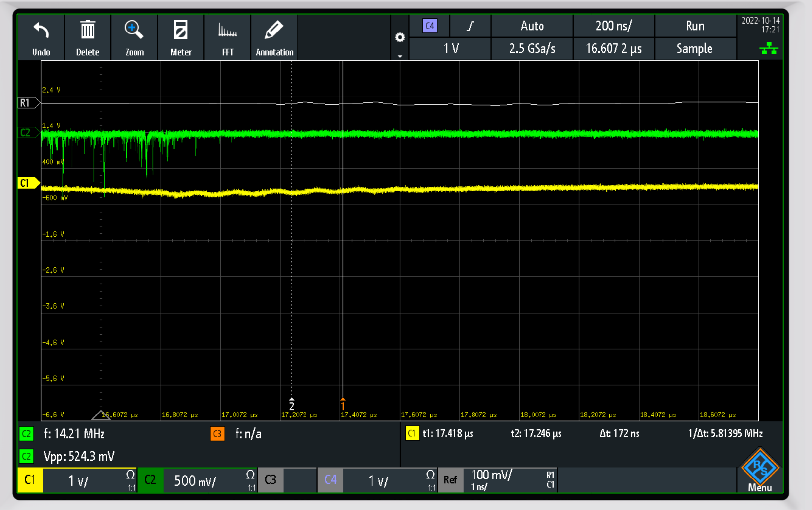Open the Auto trigger mode selector
812x510 pixels.
tap(532, 26)
